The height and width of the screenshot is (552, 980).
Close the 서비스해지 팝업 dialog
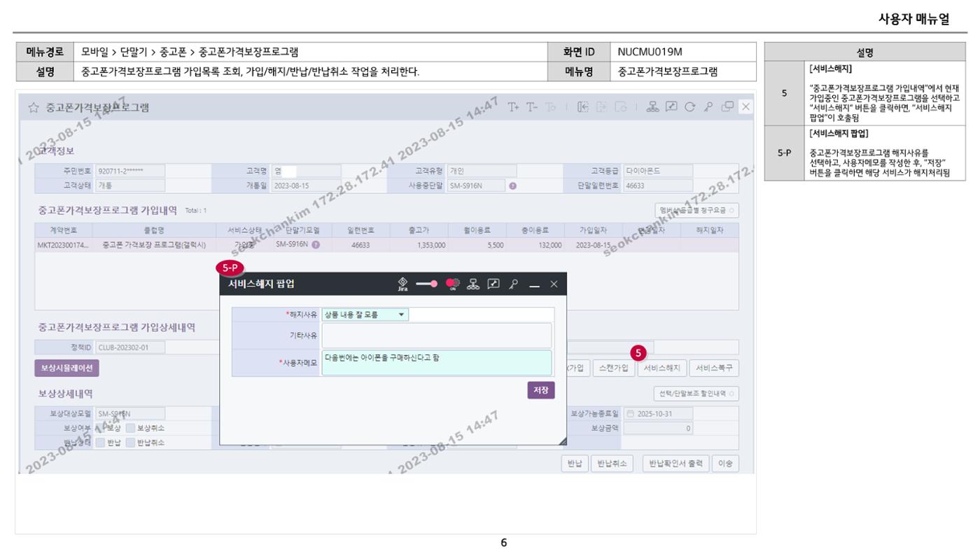554,283
